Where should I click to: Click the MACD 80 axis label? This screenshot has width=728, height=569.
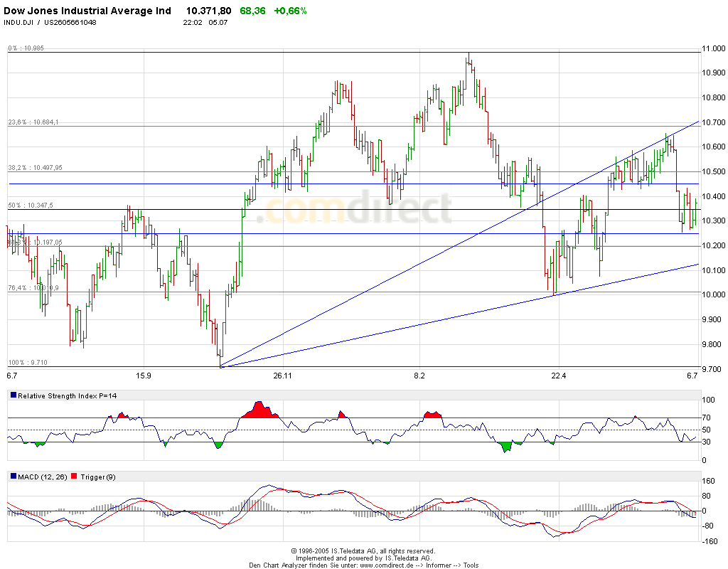tap(706, 496)
